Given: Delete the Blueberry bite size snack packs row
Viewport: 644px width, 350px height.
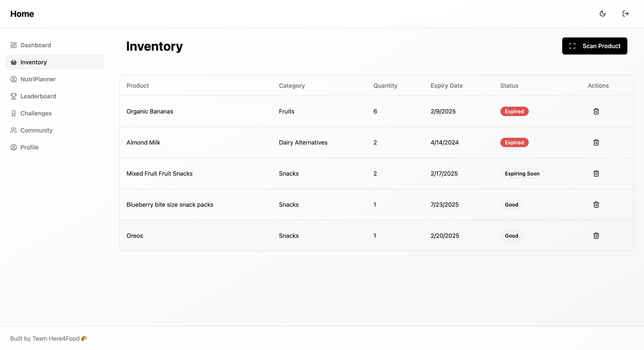Looking at the screenshot, I should pyautogui.click(x=596, y=205).
